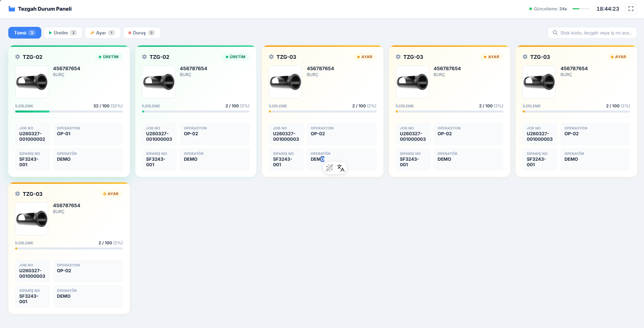Click the 32% progress bar on TZG-02 card
The width and height of the screenshot is (644, 328).
click(69, 112)
